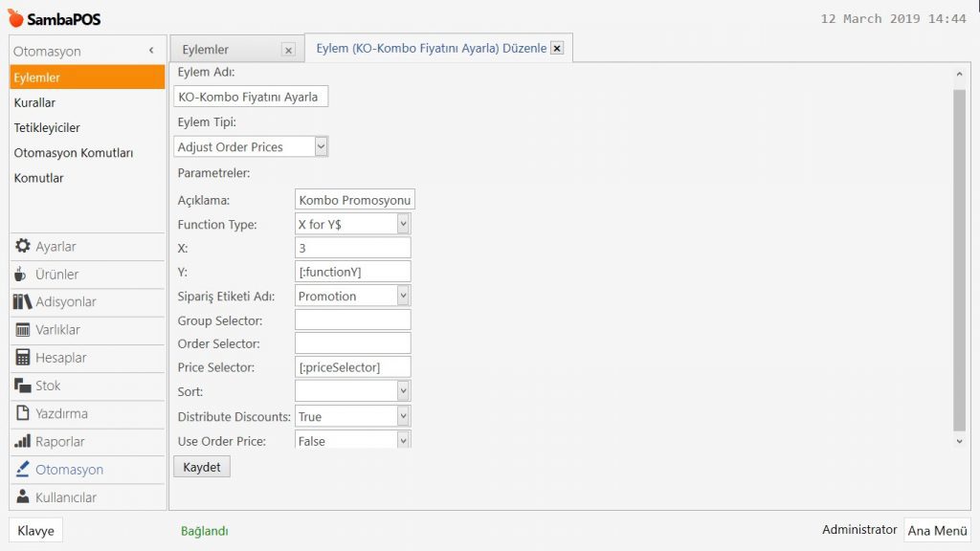Image resolution: width=980 pixels, height=551 pixels.
Task: Click the Stok icon in sidebar
Action: click(x=23, y=386)
